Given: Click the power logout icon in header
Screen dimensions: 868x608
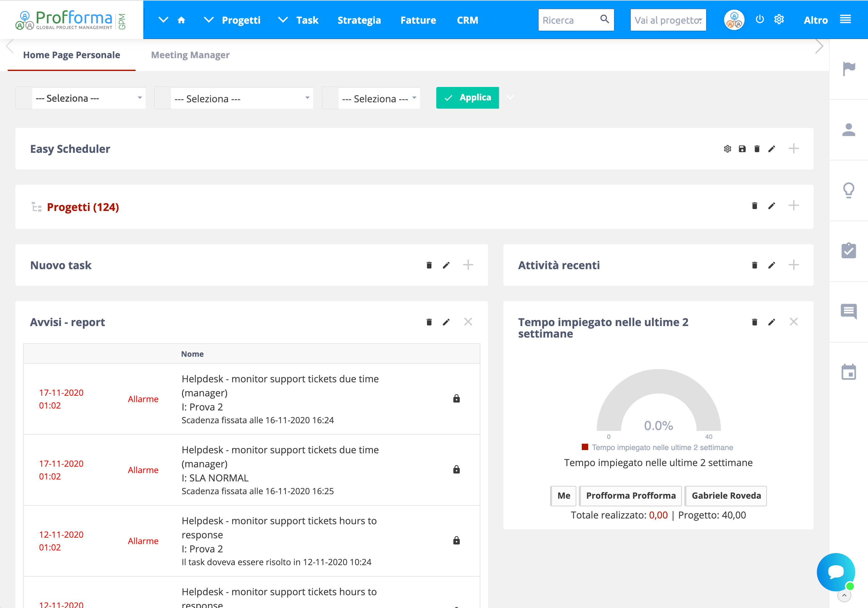Looking at the screenshot, I should (760, 19).
